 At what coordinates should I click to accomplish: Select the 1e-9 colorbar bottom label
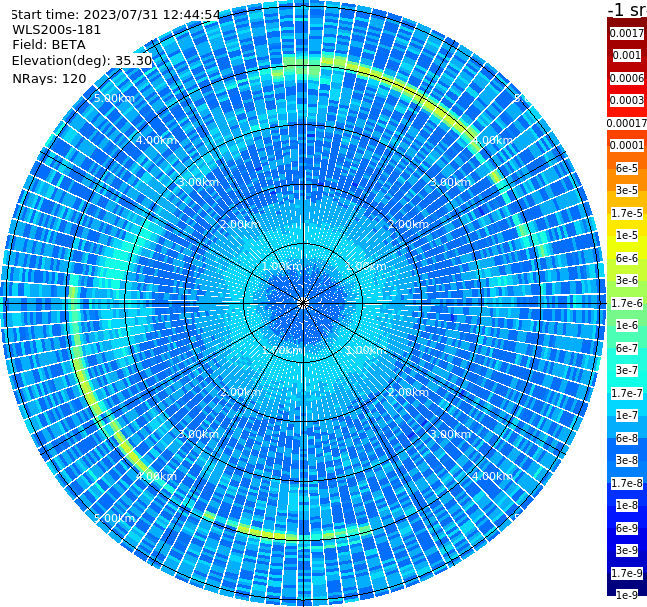627,595
